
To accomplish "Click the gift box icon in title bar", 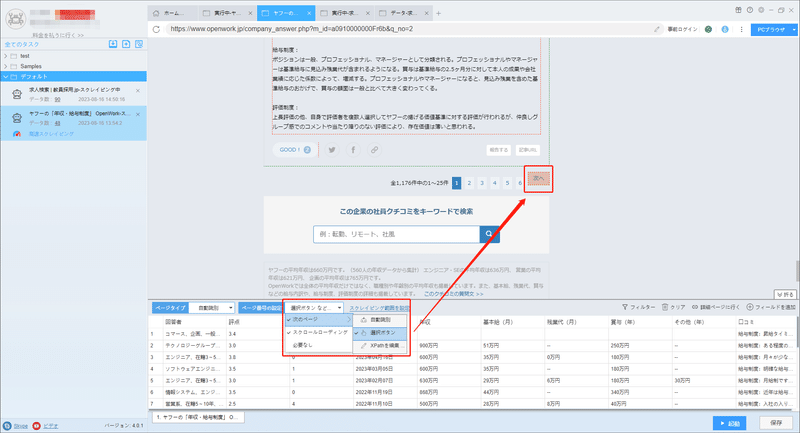I will point(738,10).
